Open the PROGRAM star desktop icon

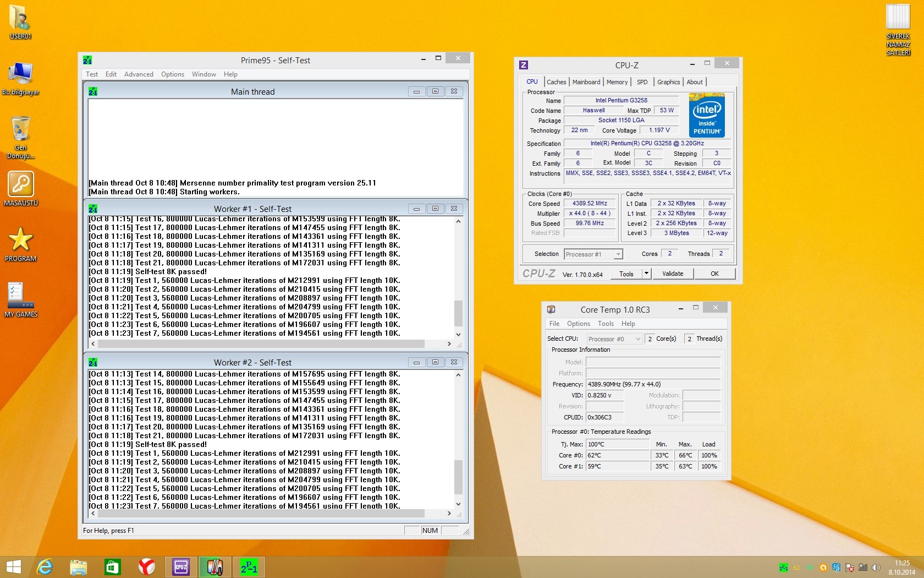tap(20, 244)
